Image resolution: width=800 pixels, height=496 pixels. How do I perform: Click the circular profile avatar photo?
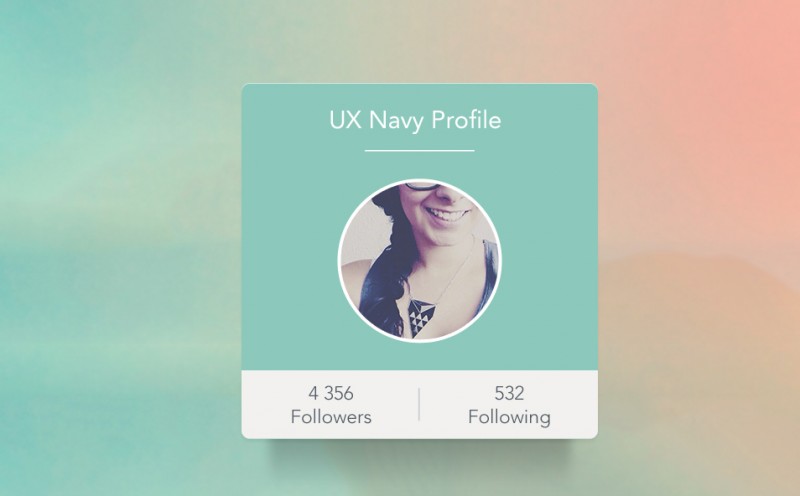(x=419, y=260)
